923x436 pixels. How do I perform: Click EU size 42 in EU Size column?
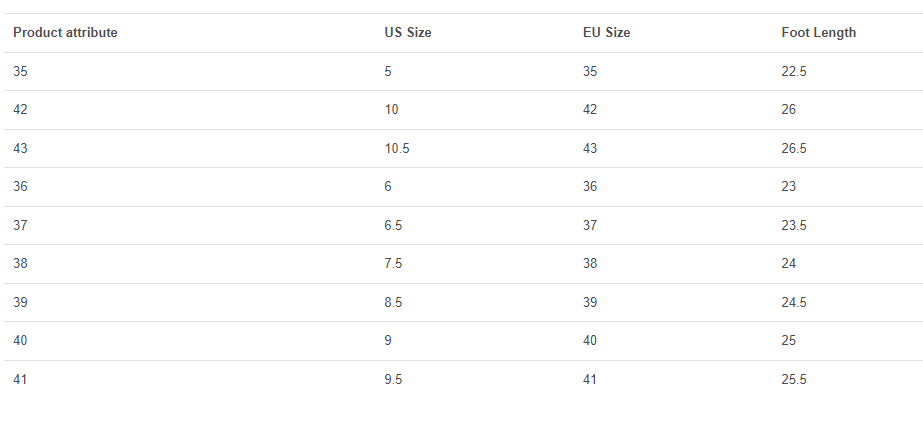(590, 110)
